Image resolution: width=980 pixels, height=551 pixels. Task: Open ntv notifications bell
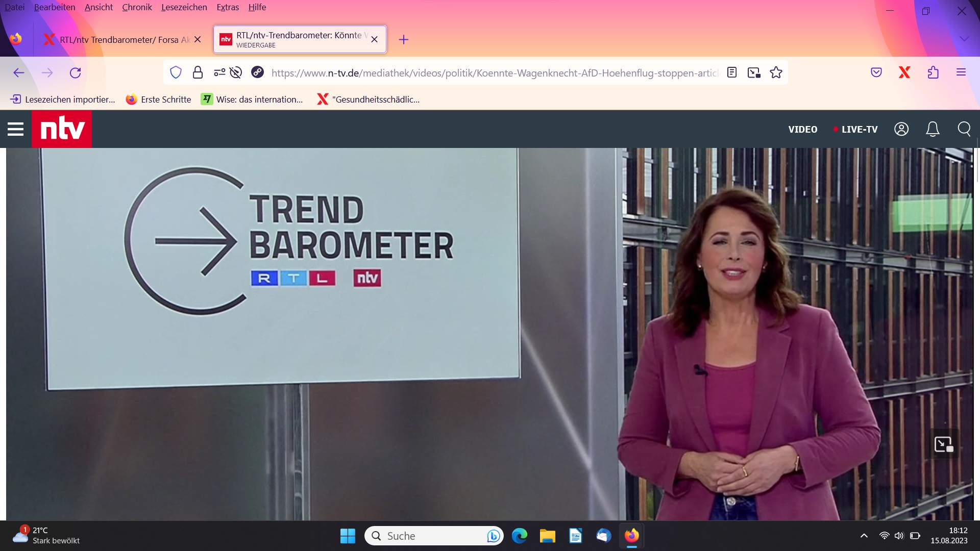click(933, 129)
